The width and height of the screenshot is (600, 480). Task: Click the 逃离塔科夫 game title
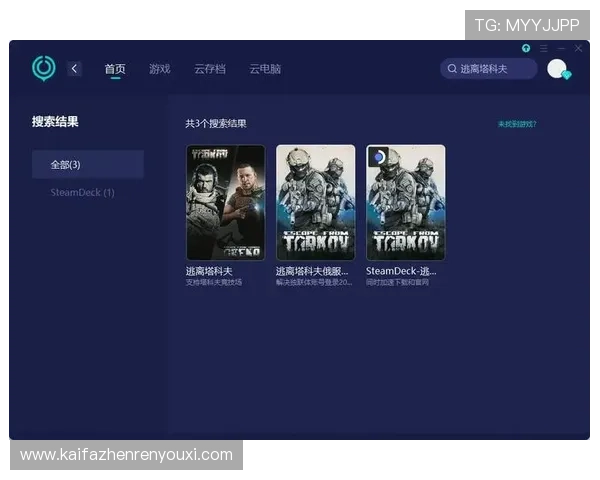[x=209, y=271]
